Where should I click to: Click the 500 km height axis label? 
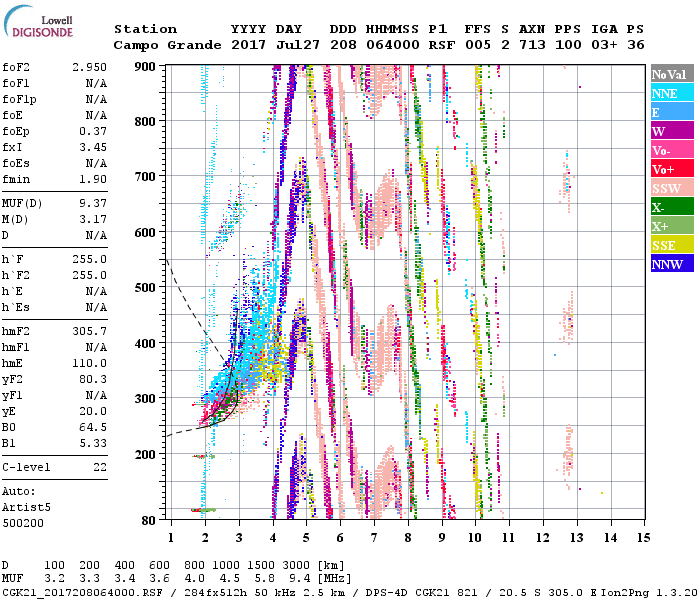click(x=145, y=288)
